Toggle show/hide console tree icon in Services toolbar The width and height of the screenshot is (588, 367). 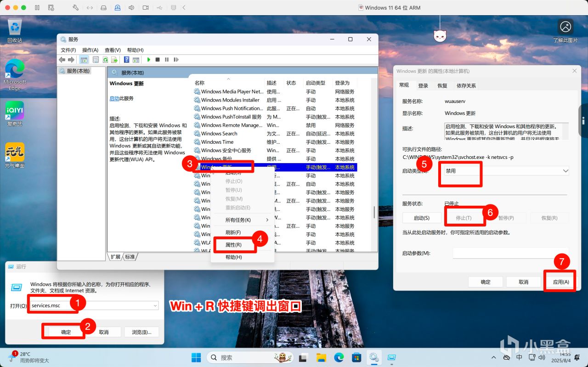click(x=84, y=60)
